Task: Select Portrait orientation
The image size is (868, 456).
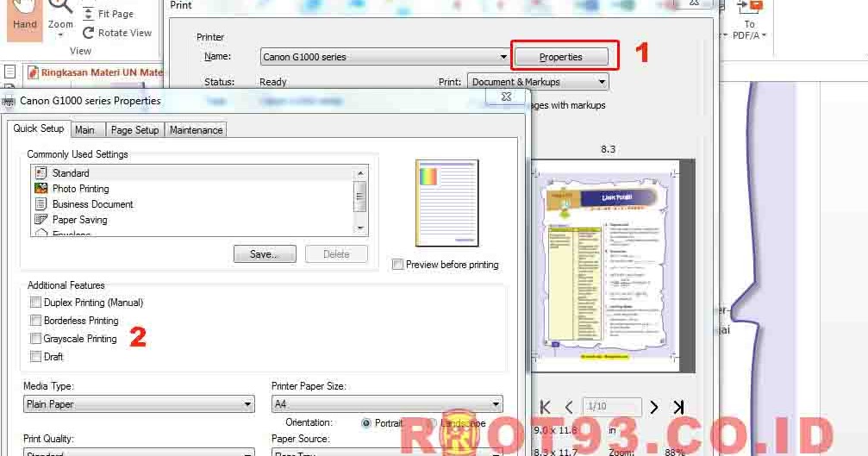Action: click(366, 423)
